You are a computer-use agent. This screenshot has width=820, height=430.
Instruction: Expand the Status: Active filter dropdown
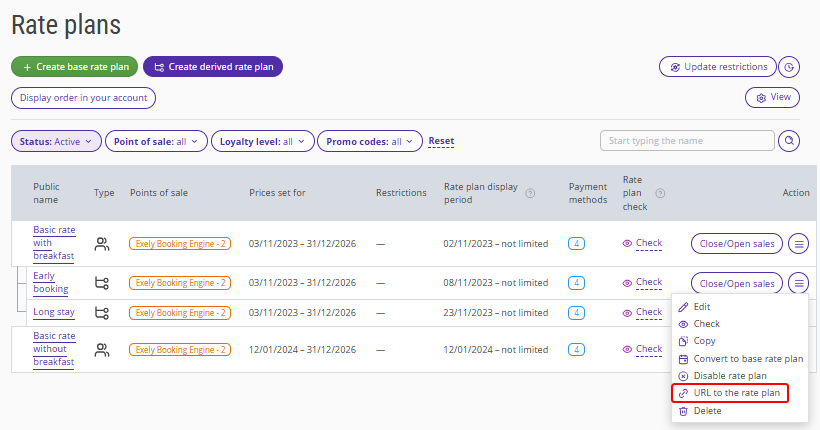tap(56, 141)
